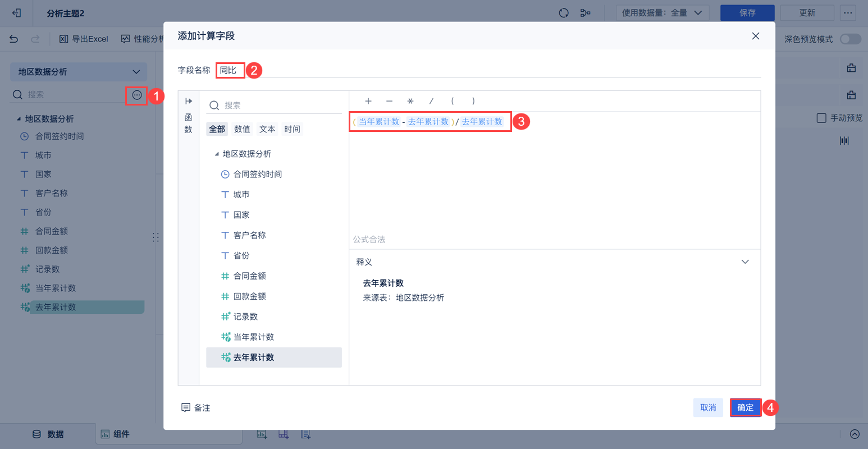This screenshot has height=449, width=868.
Task: Collapse 地区数据分析 node in dialog field list
Action: 217,154
